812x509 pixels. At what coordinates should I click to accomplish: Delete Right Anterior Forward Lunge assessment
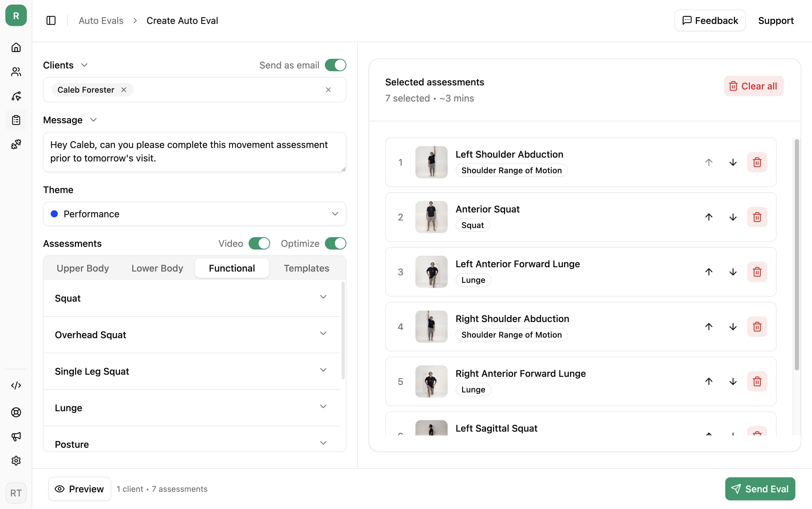[757, 381]
